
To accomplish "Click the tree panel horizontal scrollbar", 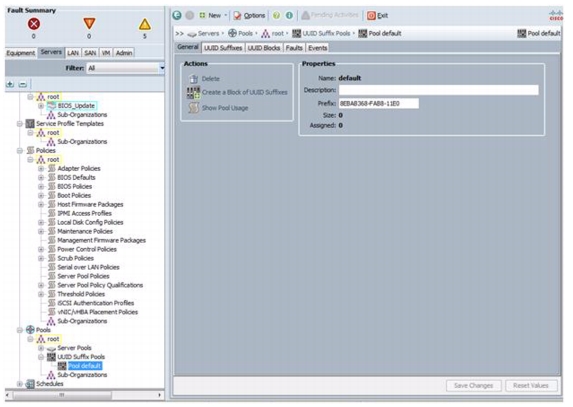I will point(62,395).
